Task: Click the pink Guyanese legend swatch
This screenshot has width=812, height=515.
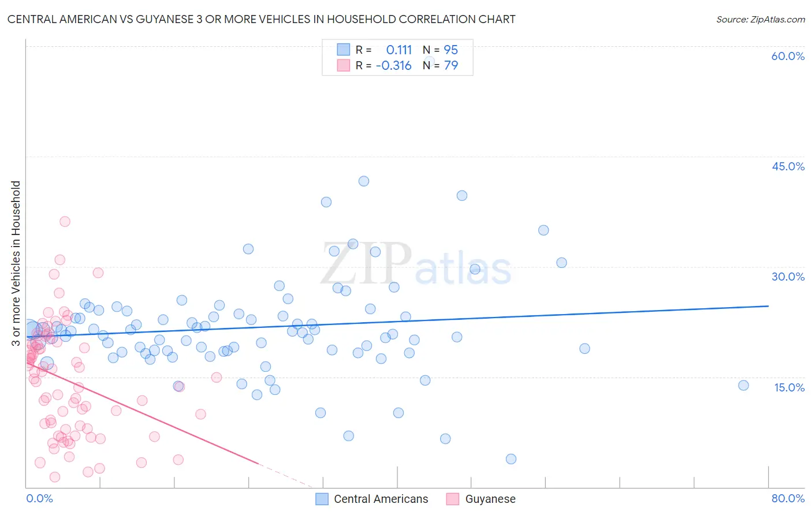Action: (x=453, y=499)
